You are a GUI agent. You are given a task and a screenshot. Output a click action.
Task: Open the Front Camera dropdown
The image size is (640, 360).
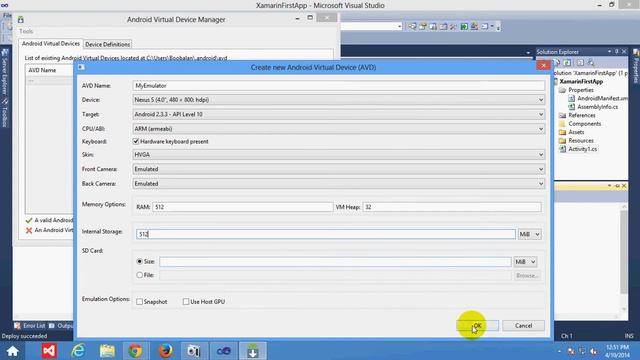(x=339, y=169)
